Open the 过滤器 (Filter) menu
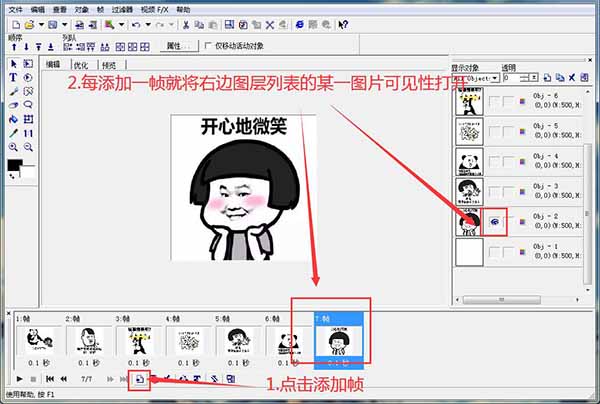The width and height of the screenshot is (600, 404). [122, 10]
